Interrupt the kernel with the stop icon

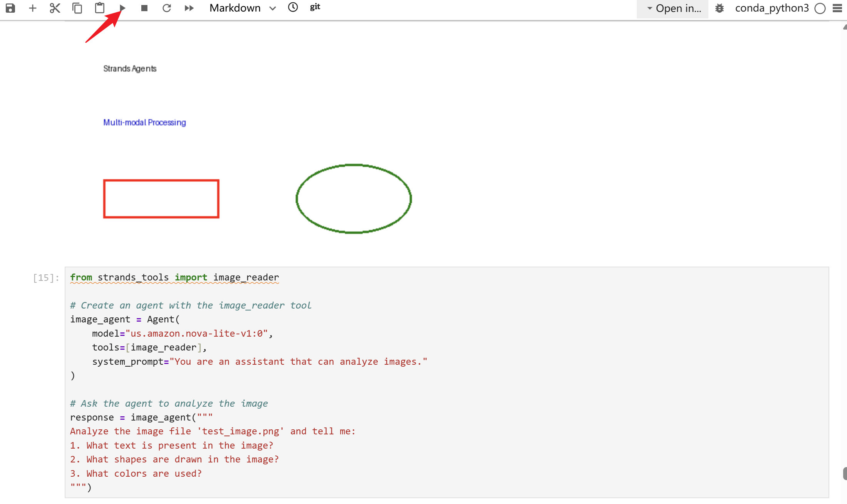144,8
